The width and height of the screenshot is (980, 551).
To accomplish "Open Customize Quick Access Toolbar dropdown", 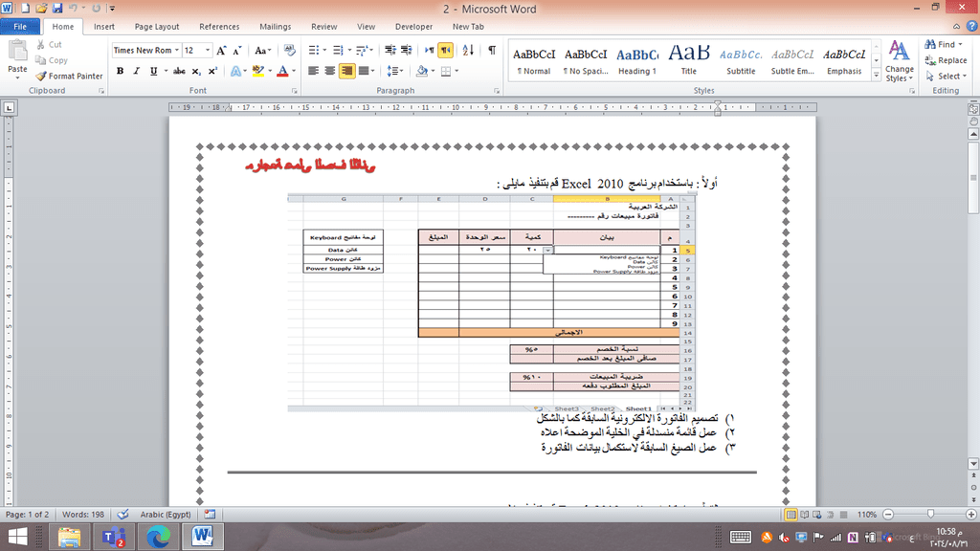I will tap(112, 8).
